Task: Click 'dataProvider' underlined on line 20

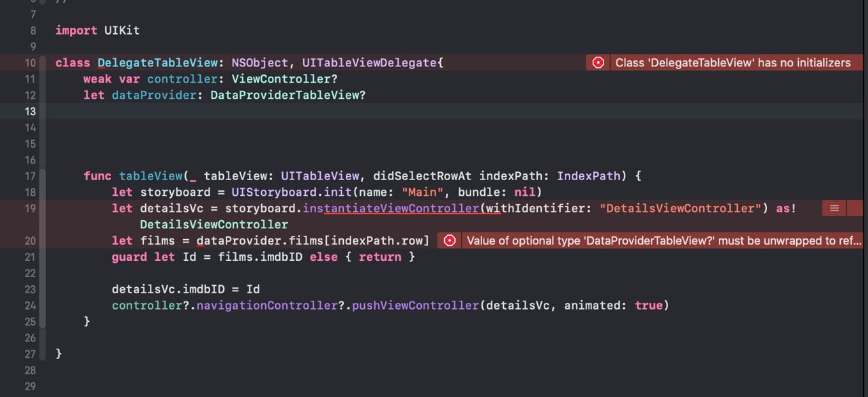Action: tap(239, 241)
